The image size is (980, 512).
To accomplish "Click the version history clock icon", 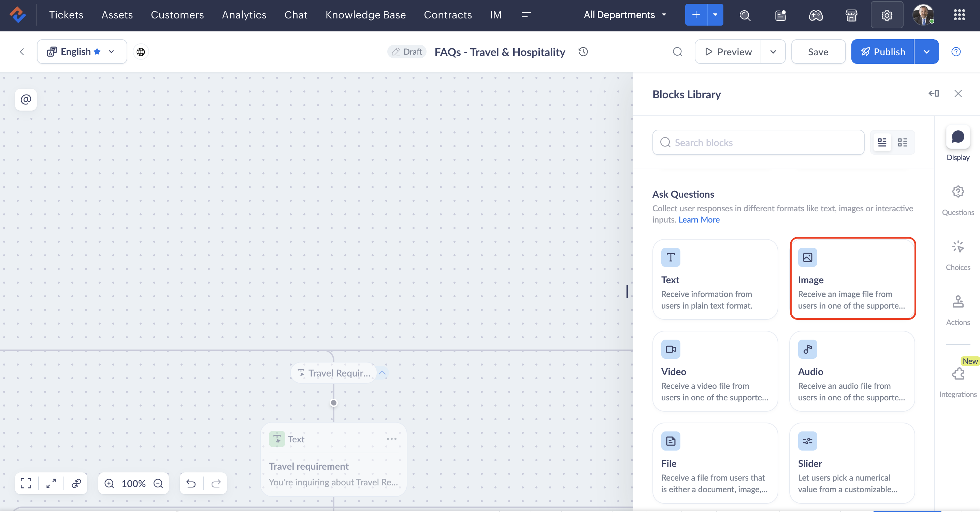I will point(583,52).
